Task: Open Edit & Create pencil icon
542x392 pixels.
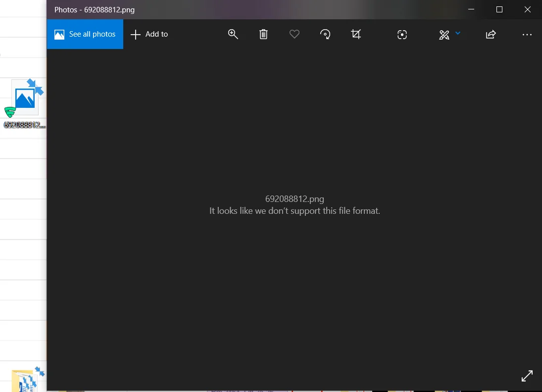Action: [x=444, y=35]
